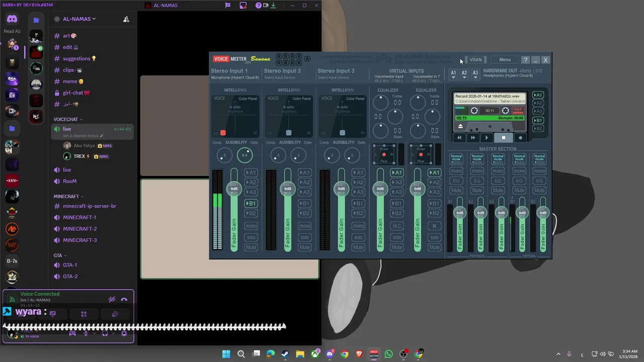Toggle A1 routing on Stereo Input 1
644x362 pixels.
(251, 172)
